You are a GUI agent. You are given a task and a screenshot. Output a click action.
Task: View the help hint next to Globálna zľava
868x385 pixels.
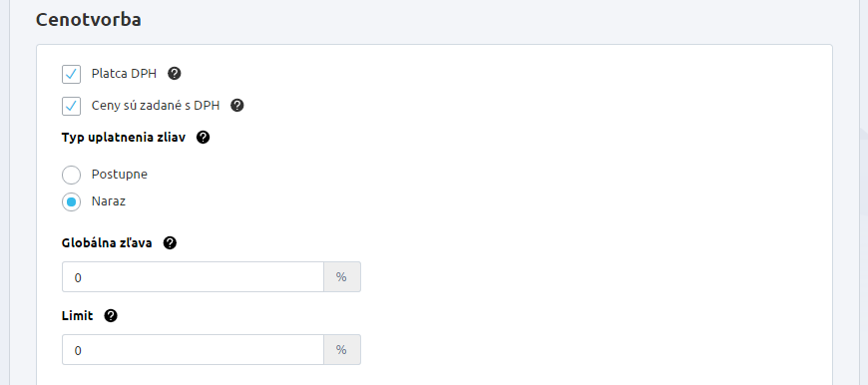pyautogui.click(x=170, y=242)
